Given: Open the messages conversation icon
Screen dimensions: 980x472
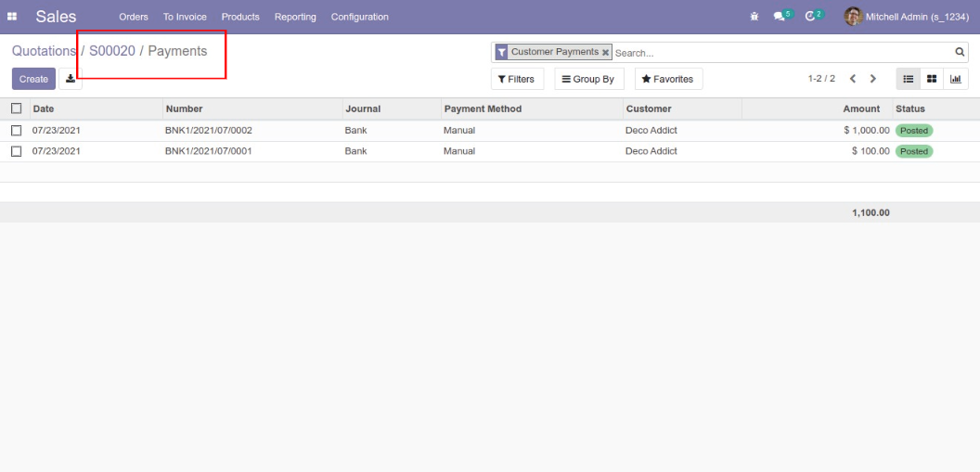Looking at the screenshot, I should click(x=779, y=17).
